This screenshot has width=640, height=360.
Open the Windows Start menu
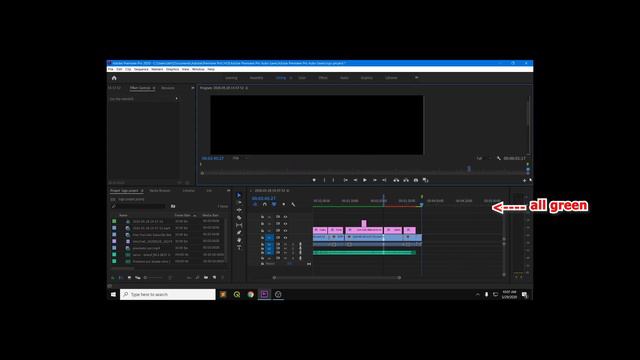point(113,294)
